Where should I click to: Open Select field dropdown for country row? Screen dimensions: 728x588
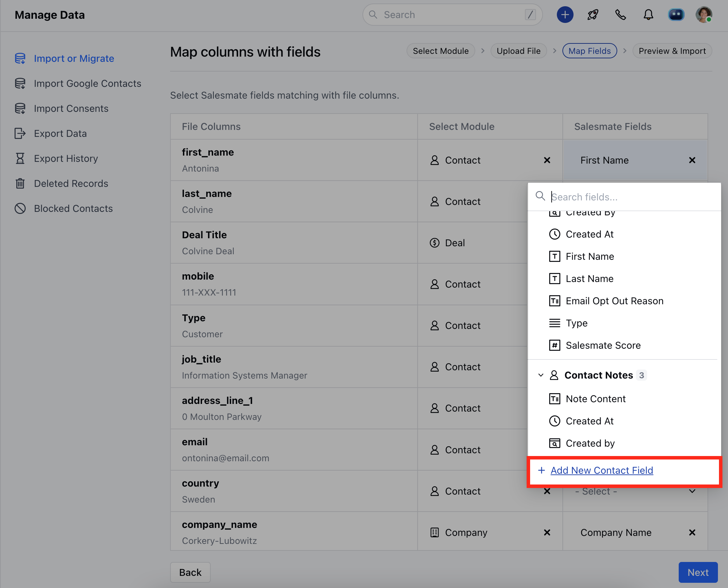coord(635,491)
